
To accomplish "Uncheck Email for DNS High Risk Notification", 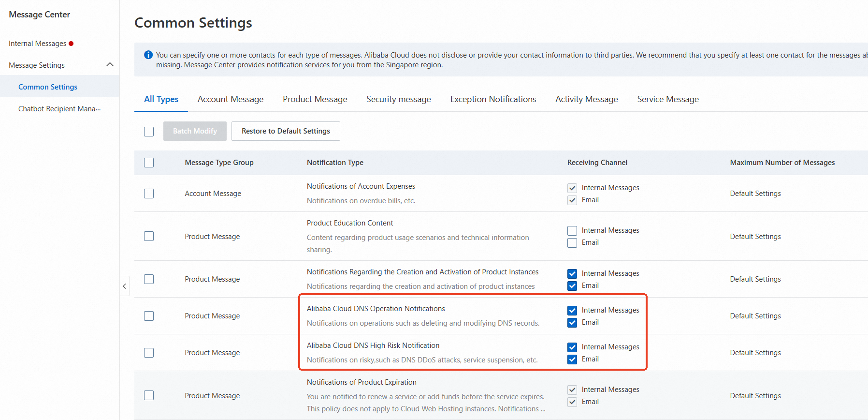I will 572,360.
